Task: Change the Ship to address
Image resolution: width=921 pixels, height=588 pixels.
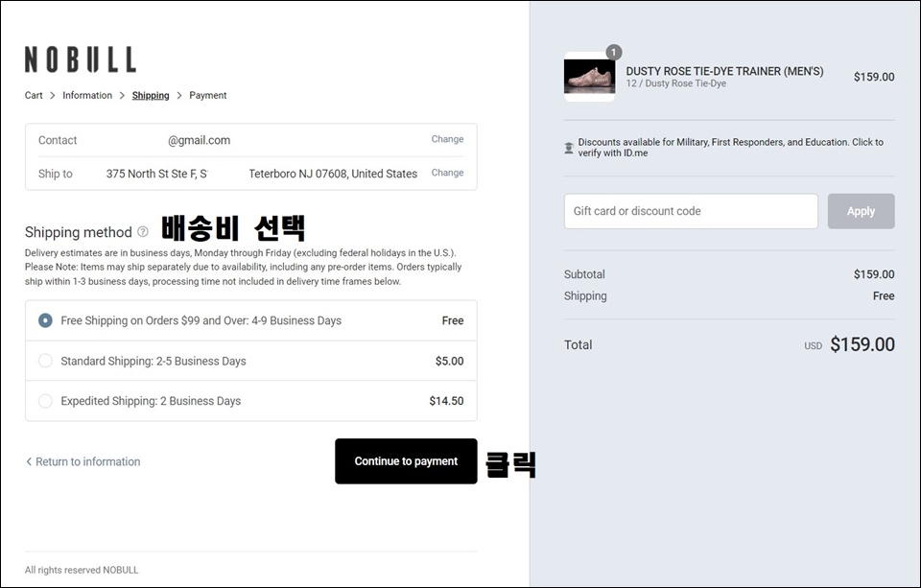Action: coord(447,173)
